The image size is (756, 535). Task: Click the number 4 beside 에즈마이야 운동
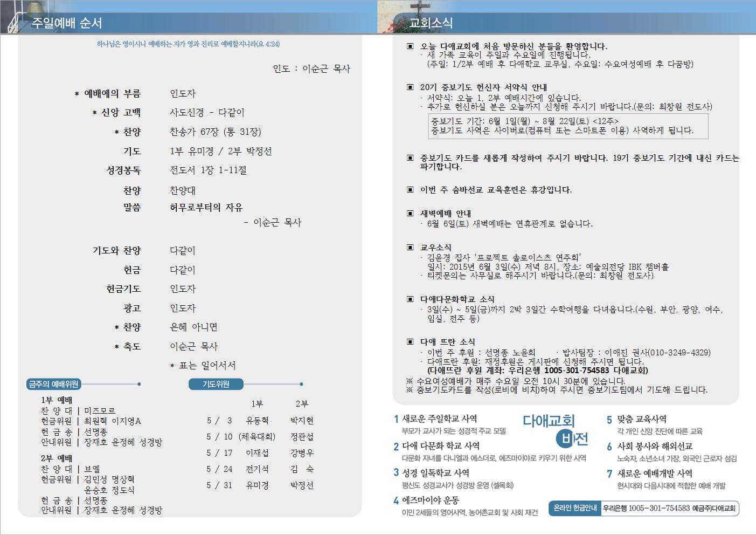pyautogui.click(x=396, y=500)
